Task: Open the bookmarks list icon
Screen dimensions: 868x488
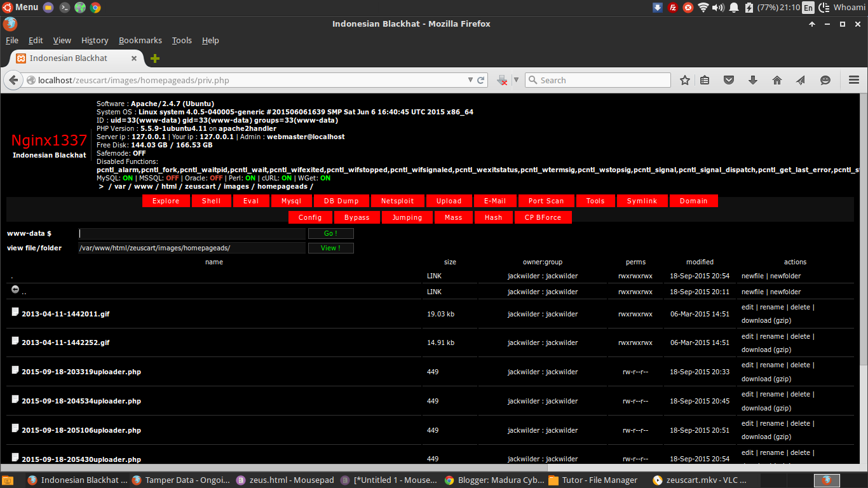Action: pyautogui.click(x=705, y=80)
